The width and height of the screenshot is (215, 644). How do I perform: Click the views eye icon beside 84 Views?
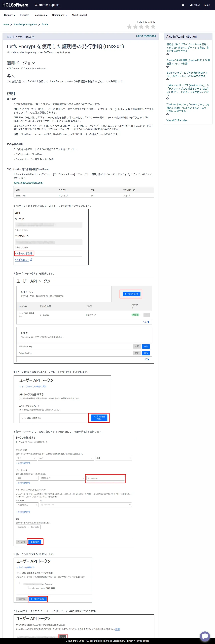[42, 52]
